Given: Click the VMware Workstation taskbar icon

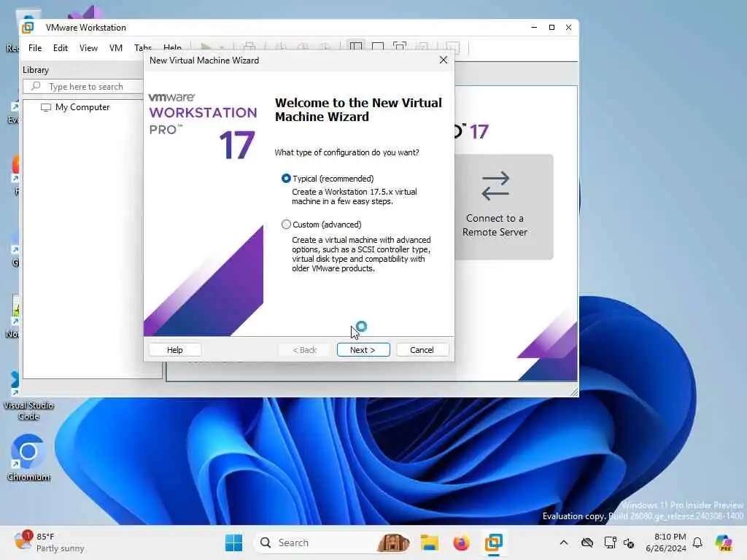Looking at the screenshot, I should [494, 542].
